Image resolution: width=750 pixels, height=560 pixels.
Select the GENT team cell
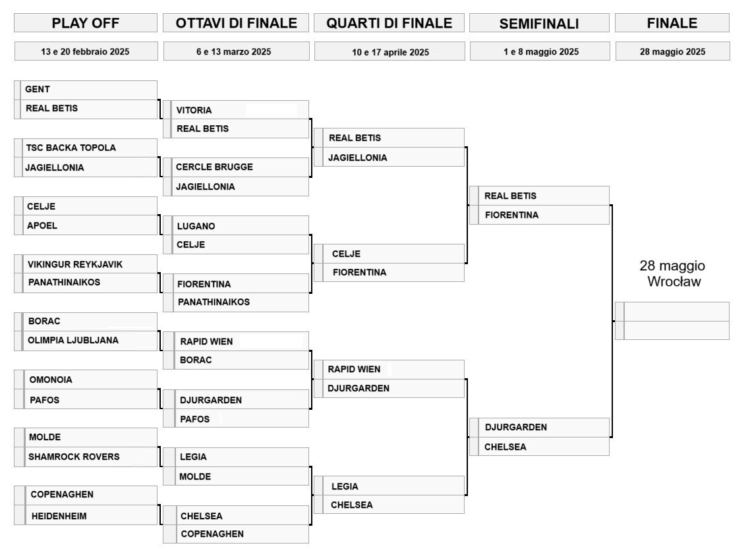89,90
